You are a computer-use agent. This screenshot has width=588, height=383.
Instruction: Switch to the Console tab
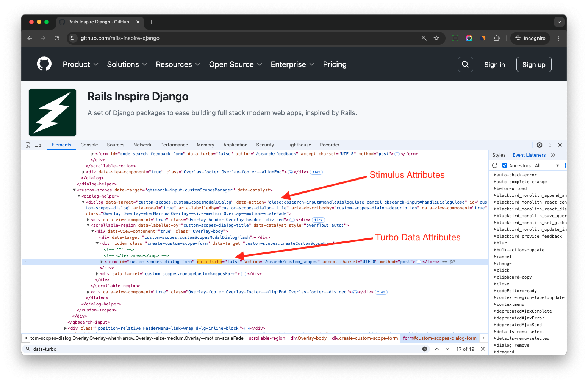pos(89,145)
